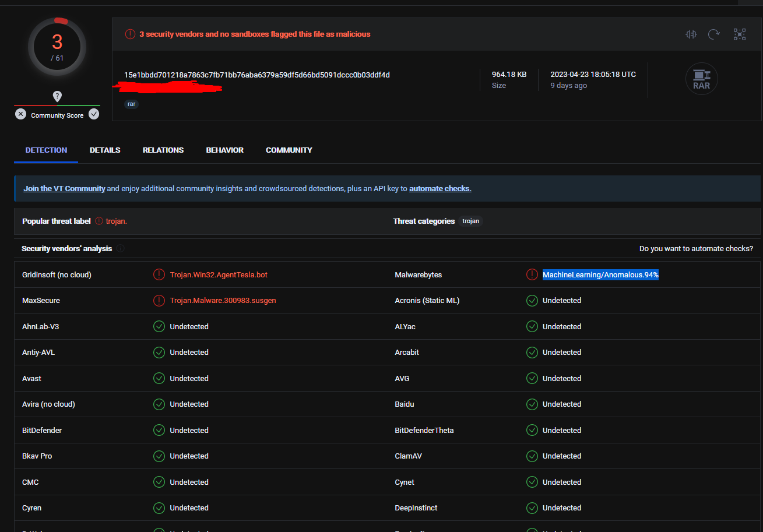Click the Gridinsoft red alert icon
This screenshot has width=763, height=532.
click(159, 274)
